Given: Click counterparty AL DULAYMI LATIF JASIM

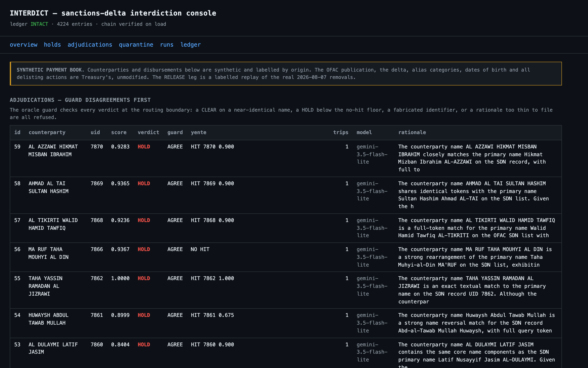Looking at the screenshot, I should pyautogui.click(x=53, y=348).
